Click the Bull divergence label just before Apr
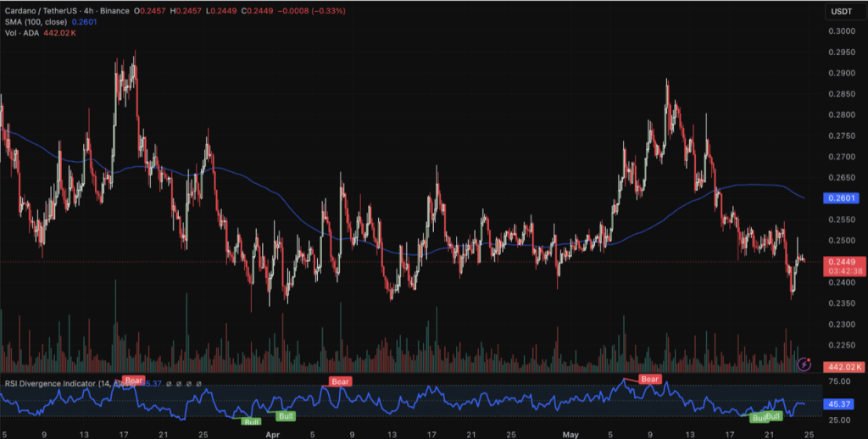 252,422
